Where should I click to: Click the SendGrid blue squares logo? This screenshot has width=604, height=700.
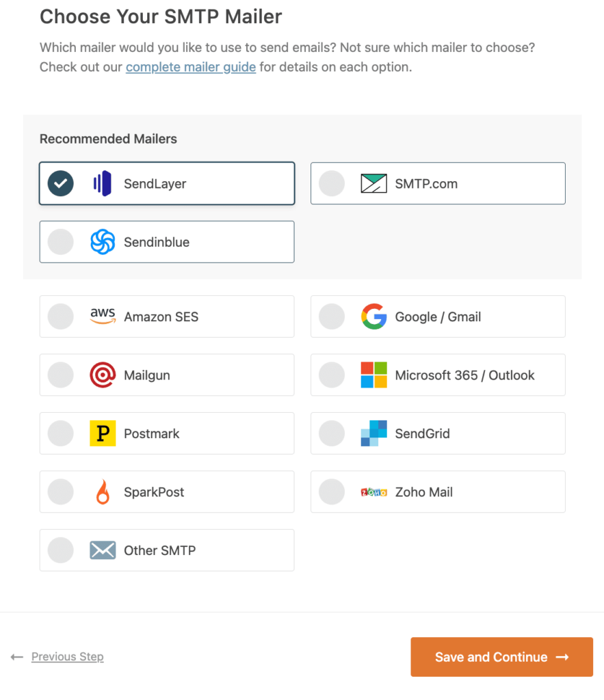coord(373,433)
